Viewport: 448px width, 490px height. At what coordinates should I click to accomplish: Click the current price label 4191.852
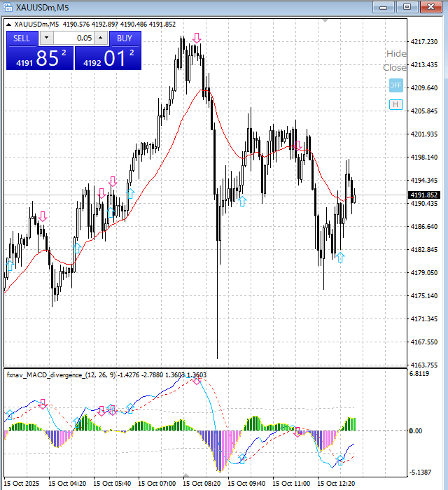(x=423, y=195)
